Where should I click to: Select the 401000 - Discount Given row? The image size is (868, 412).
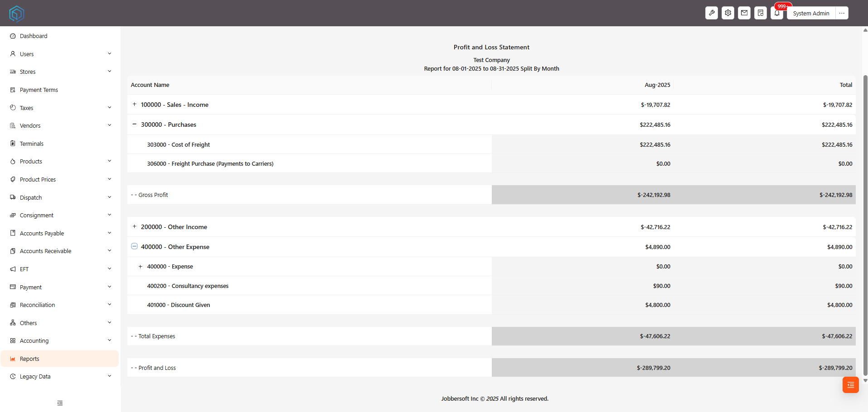pyautogui.click(x=491, y=305)
